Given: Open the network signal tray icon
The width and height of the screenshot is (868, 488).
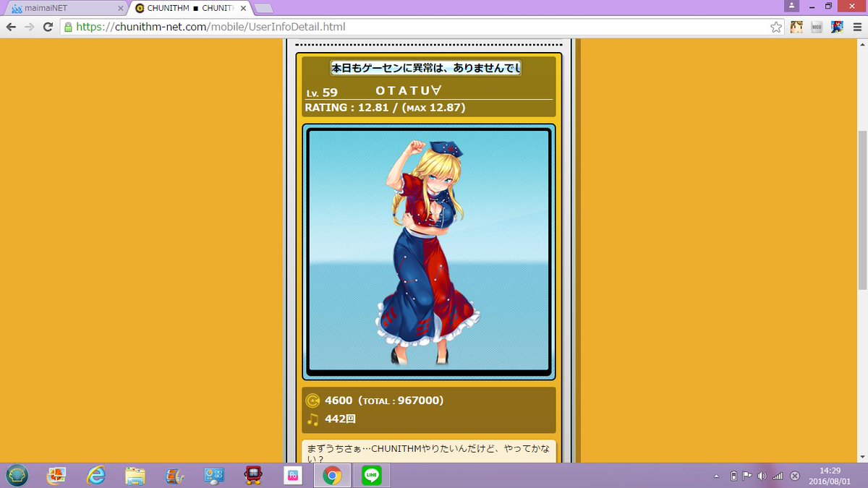Looking at the screenshot, I should coord(778,476).
